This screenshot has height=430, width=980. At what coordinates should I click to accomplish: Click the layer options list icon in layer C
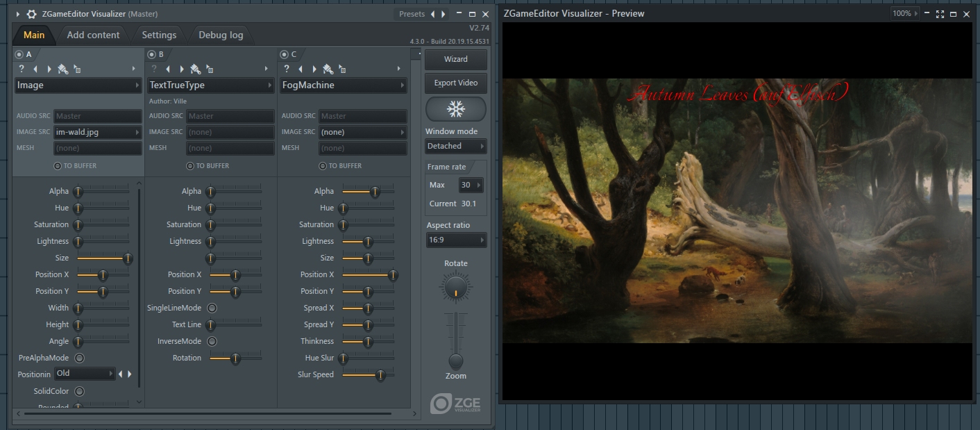(x=342, y=69)
